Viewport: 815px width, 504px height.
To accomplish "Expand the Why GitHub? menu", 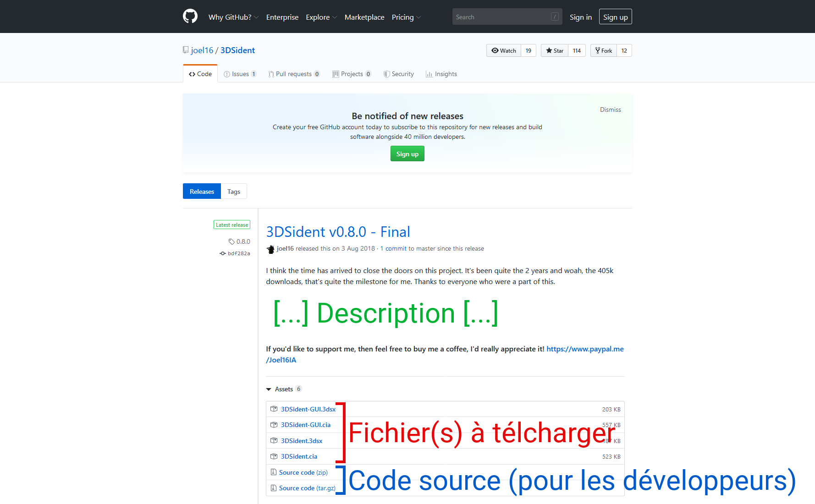I will coord(233,17).
